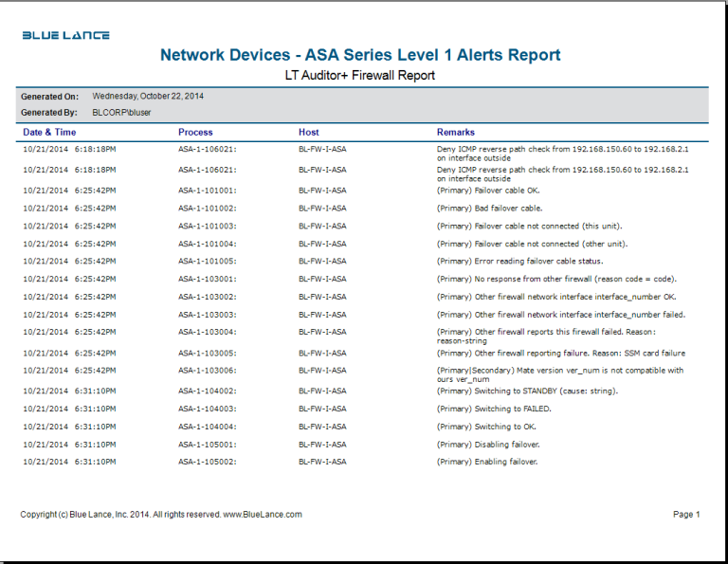Select process entry ASA-1-104002
Viewport: 728px width, 564px height.
pos(208,391)
